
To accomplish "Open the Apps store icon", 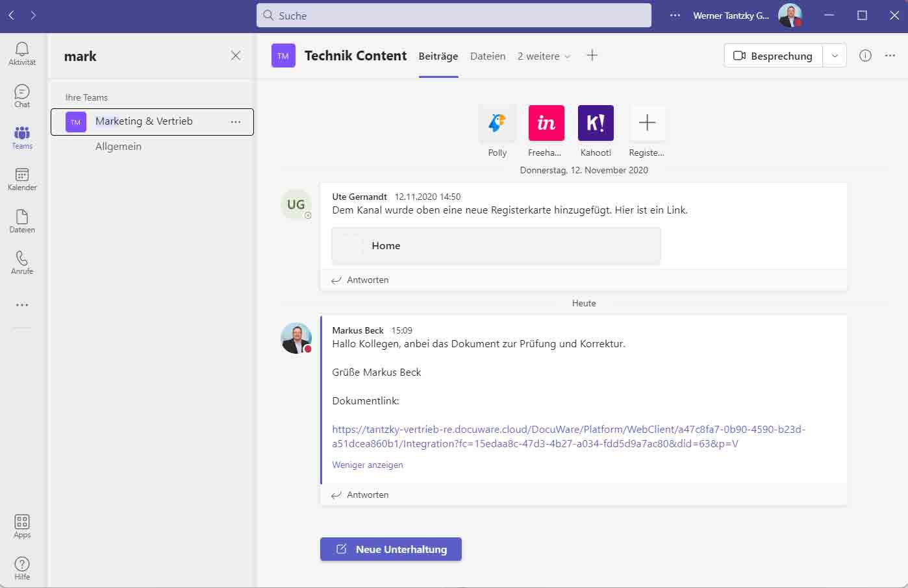I will coord(22,526).
